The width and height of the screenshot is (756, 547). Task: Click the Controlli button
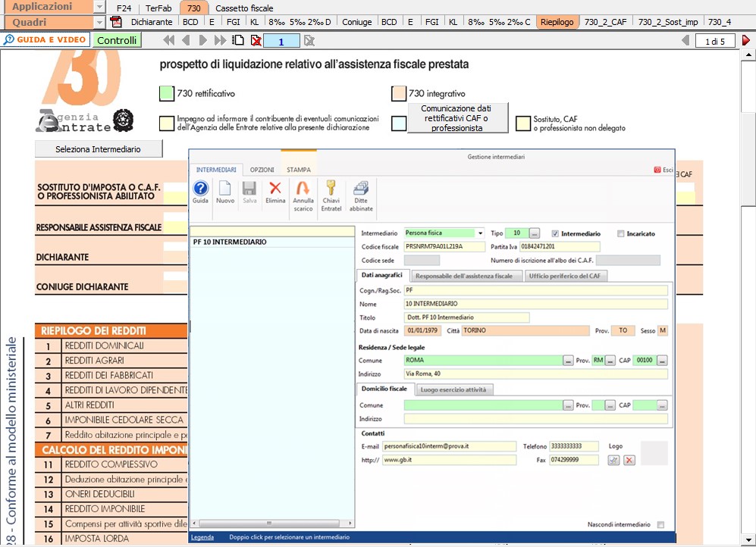117,40
